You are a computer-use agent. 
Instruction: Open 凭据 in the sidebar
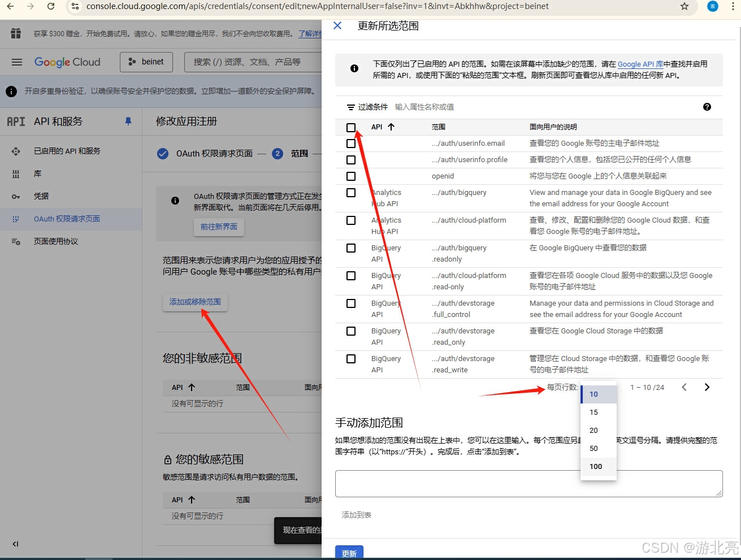coord(71,197)
